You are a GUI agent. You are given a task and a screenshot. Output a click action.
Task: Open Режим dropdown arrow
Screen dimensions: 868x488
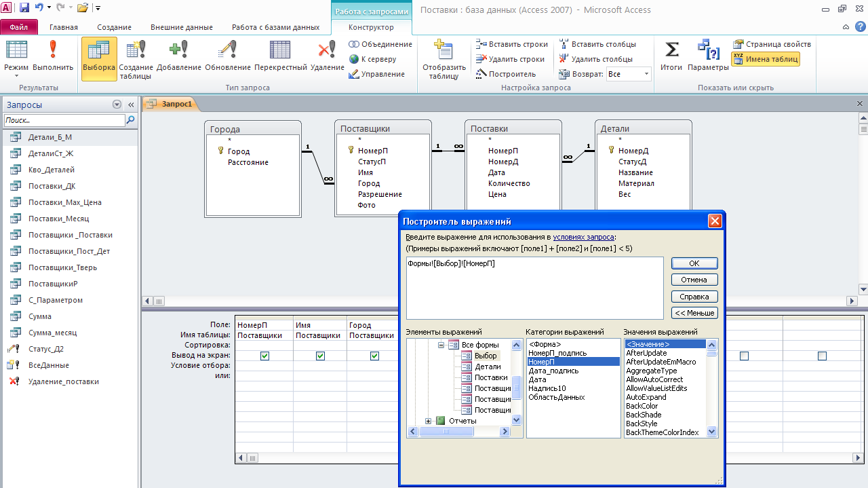16,76
